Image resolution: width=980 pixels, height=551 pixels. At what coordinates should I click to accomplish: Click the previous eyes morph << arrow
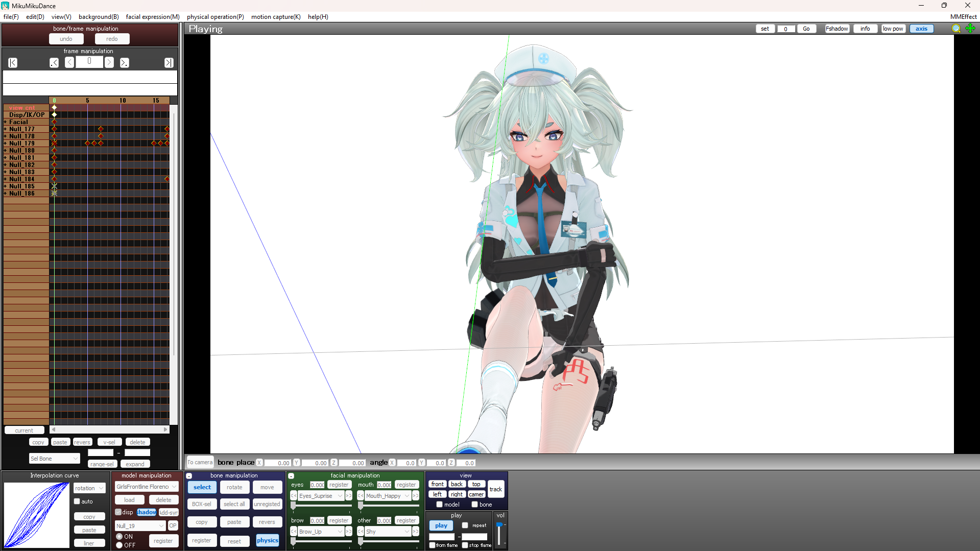click(294, 496)
